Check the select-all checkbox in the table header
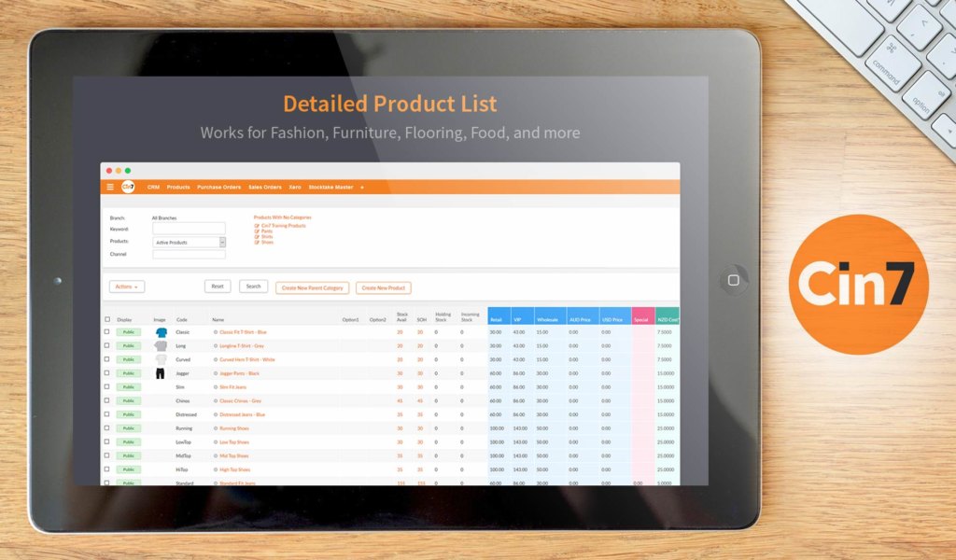The image size is (956, 560). point(107,319)
